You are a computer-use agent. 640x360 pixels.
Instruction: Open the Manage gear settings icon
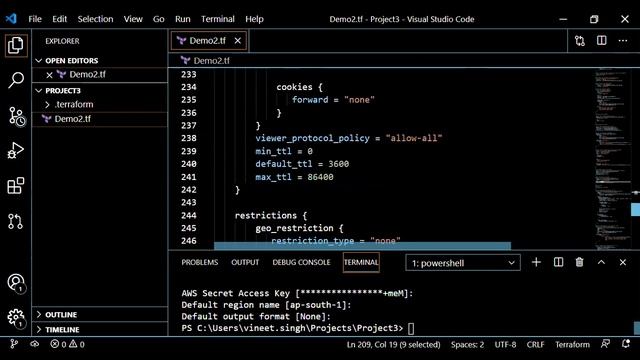16,318
